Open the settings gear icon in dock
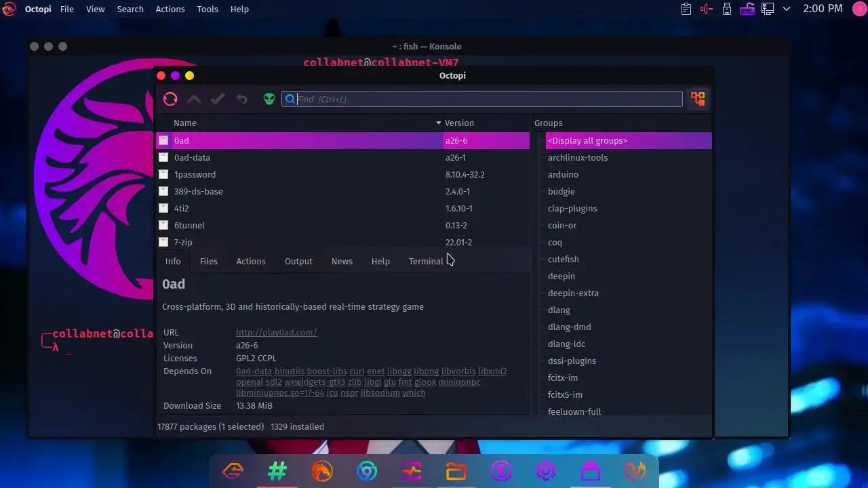The image size is (868, 488). tap(546, 470)
